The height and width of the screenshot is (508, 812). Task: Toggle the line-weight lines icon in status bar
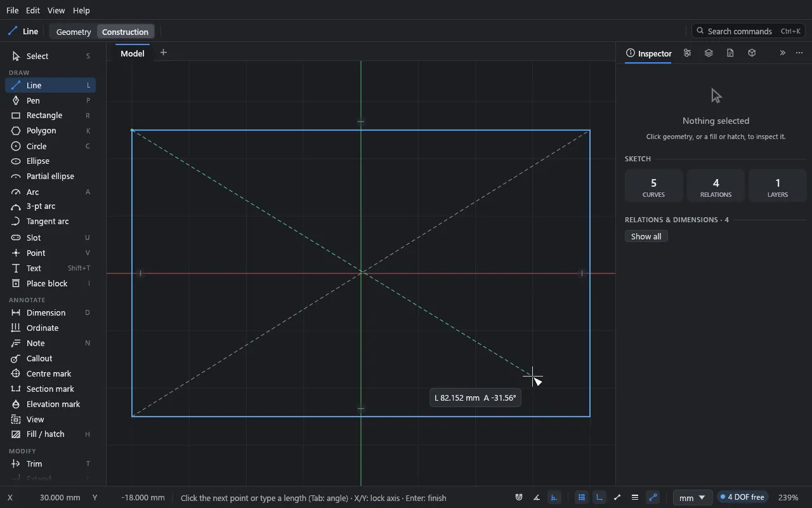(635, 498)
